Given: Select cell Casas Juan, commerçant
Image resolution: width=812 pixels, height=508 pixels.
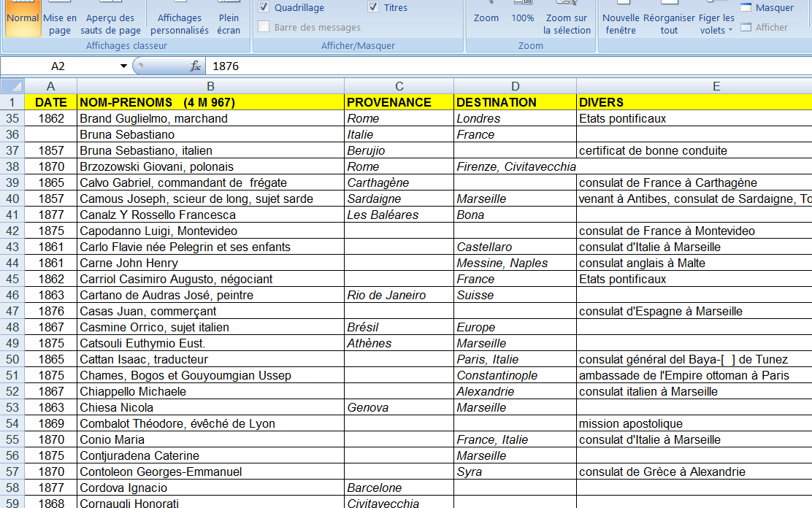Looking at the screenshot, I should [210, 311].
